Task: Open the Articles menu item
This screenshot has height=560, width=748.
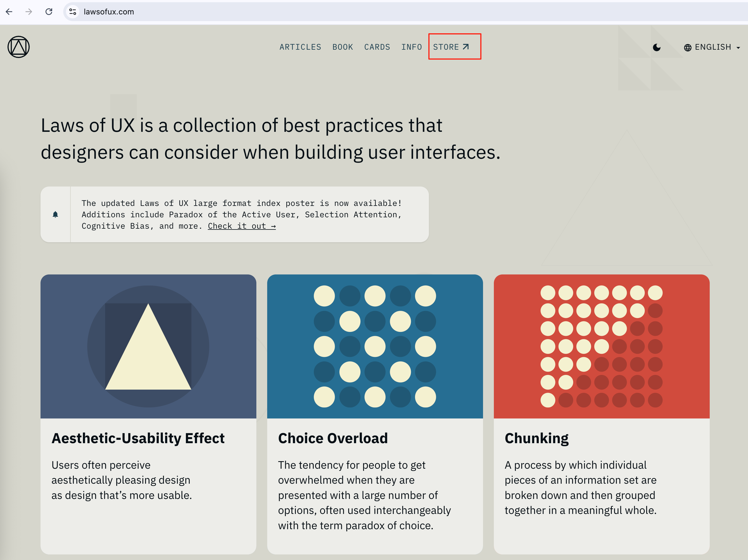Action: pyautogui.click(x=300, y=47)
